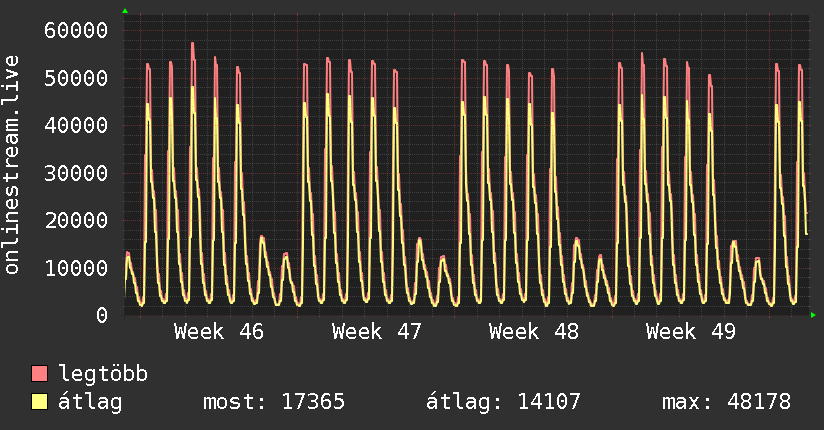Click the most: 17365 value
The height and width of the screenshot is (430, 824).
pos(274,402)
